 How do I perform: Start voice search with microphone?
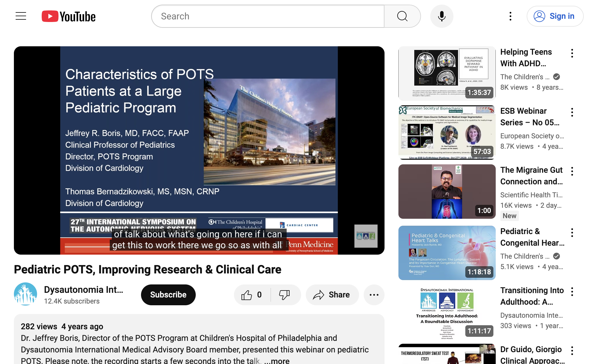coord(442,16)
